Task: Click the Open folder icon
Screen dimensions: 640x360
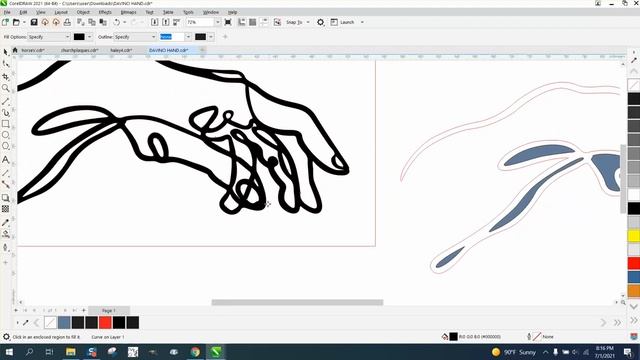Action: [16, 22]
